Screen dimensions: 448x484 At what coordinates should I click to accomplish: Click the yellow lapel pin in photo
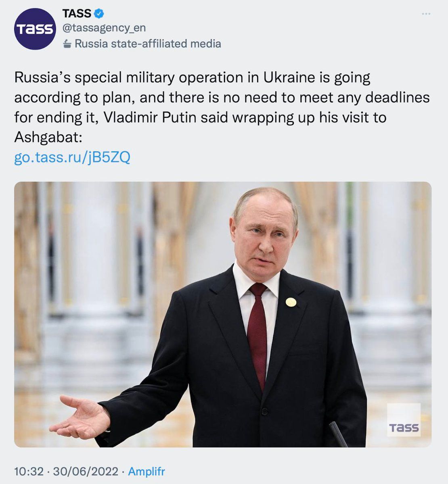click(291, 302)
